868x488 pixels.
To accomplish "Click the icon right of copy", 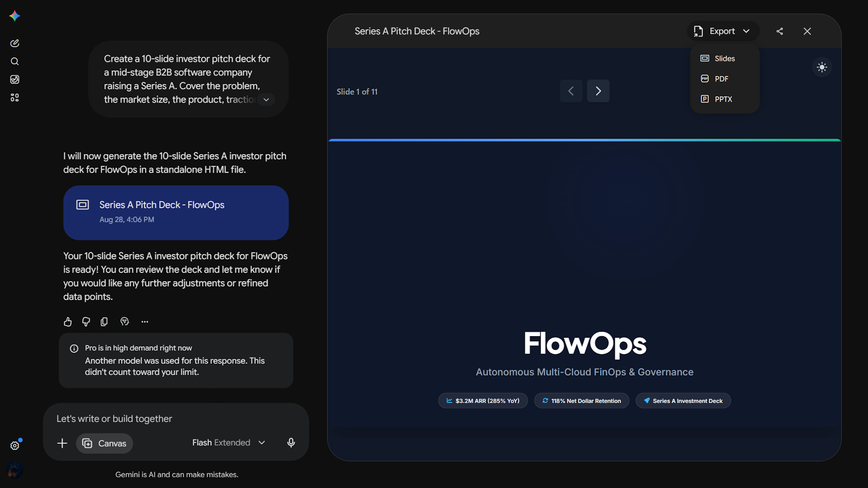I will [125, 322].
